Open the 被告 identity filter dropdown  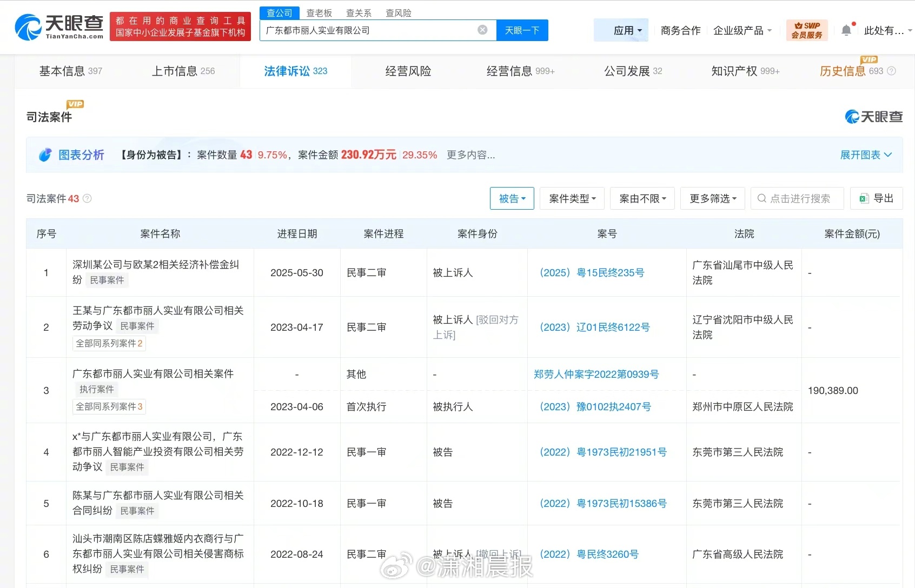click(512, 198)
